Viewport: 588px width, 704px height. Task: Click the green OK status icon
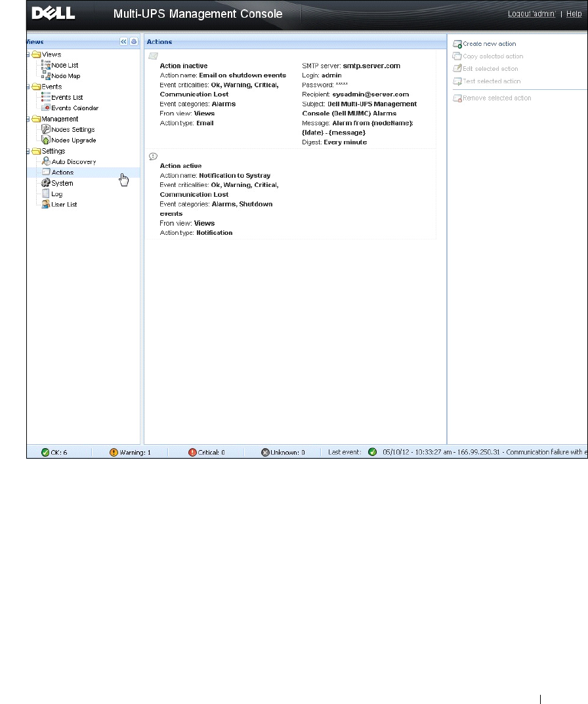pyautogui.click(x=45, y=452)
